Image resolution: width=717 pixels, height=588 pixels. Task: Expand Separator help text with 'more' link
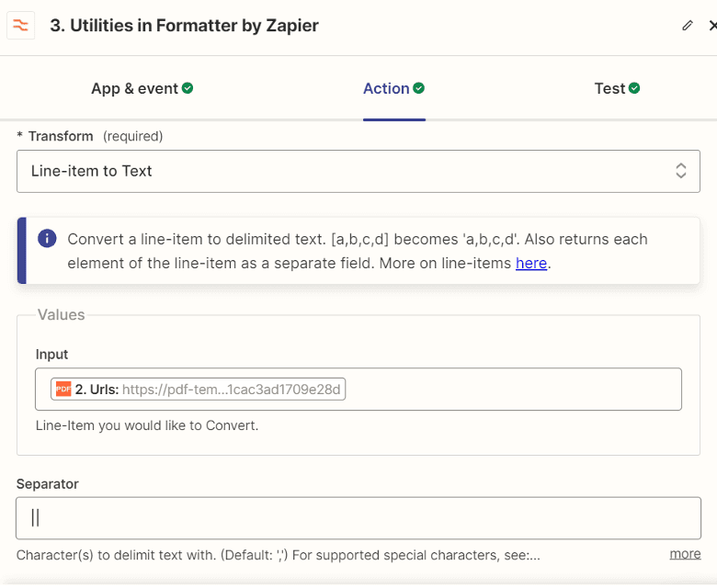pyautogui.click(x=685, y=554)
